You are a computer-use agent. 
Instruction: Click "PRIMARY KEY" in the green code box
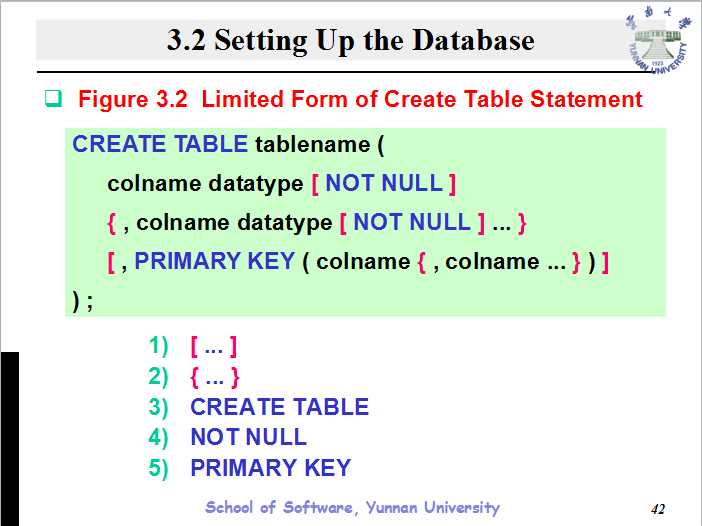[214, 261]
